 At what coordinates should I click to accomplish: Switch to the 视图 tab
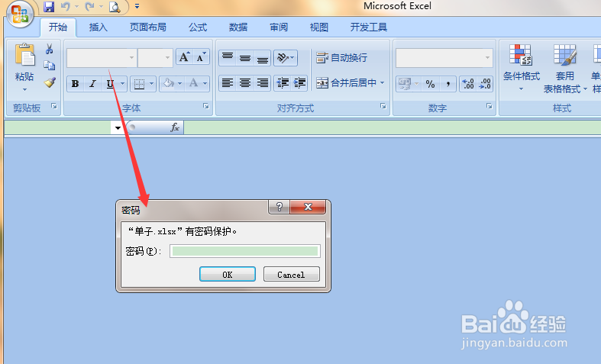coord(319,27)
